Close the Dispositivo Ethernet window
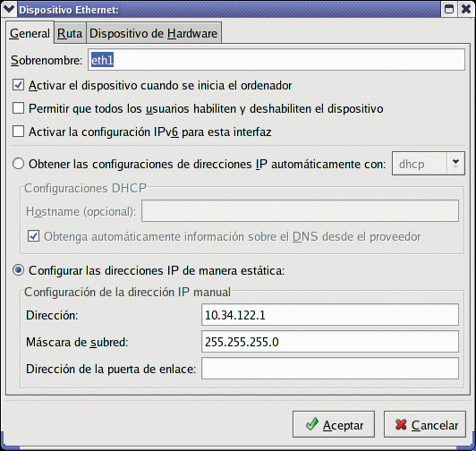The height and width of the screenshot is (451, 476). pyautogui.click(x=466, y=10)
